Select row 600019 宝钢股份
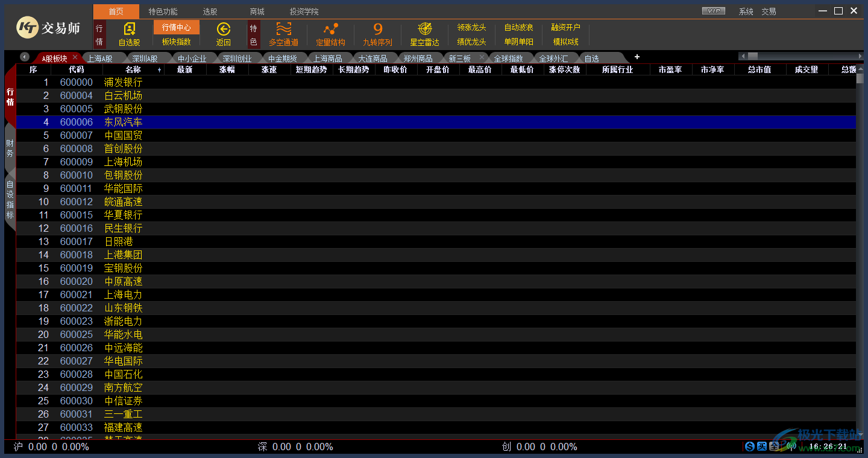 (436, 268)
